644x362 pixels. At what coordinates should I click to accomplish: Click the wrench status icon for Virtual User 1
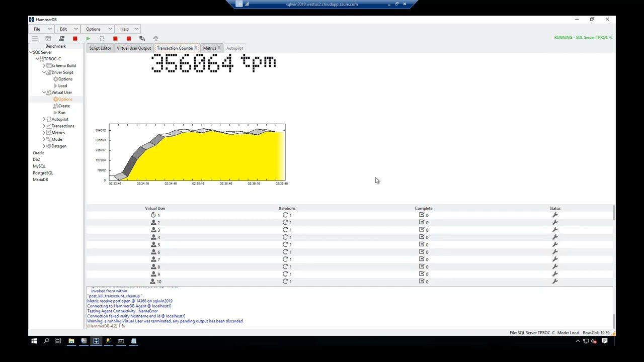(555, 215)
